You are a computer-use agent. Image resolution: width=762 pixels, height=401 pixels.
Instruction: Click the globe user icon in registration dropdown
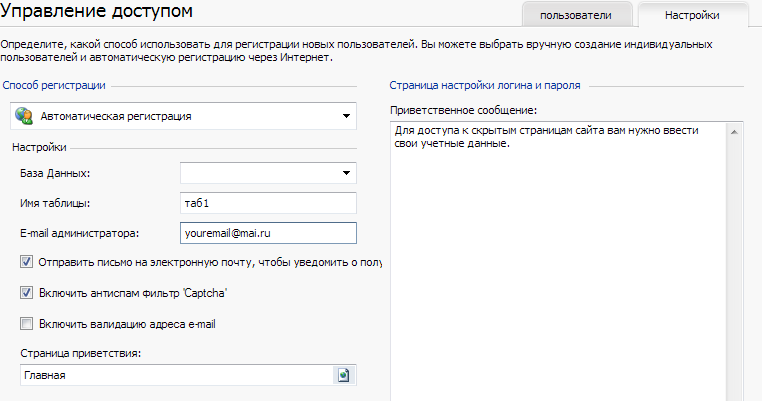click(x=24, y=116)
